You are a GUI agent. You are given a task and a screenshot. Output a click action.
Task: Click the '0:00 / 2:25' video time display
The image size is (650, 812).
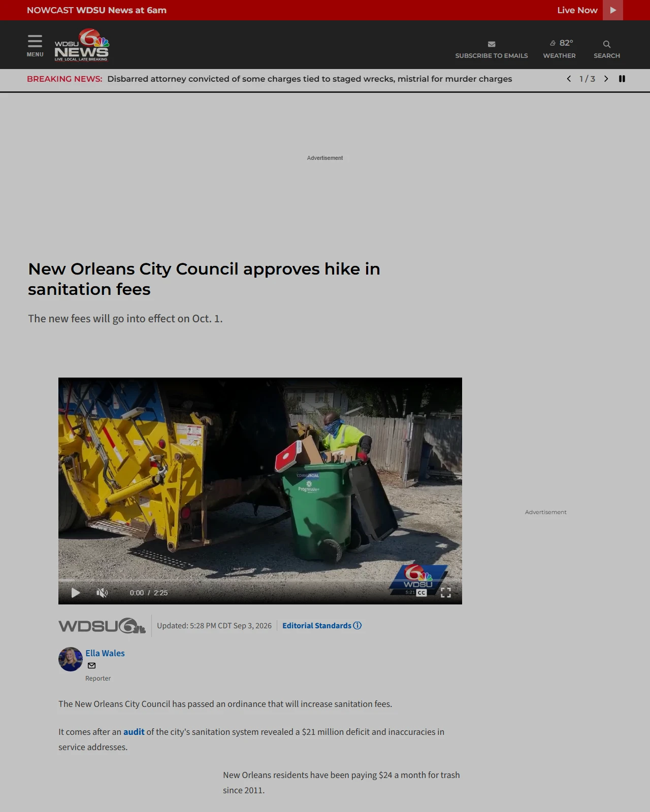149,593
